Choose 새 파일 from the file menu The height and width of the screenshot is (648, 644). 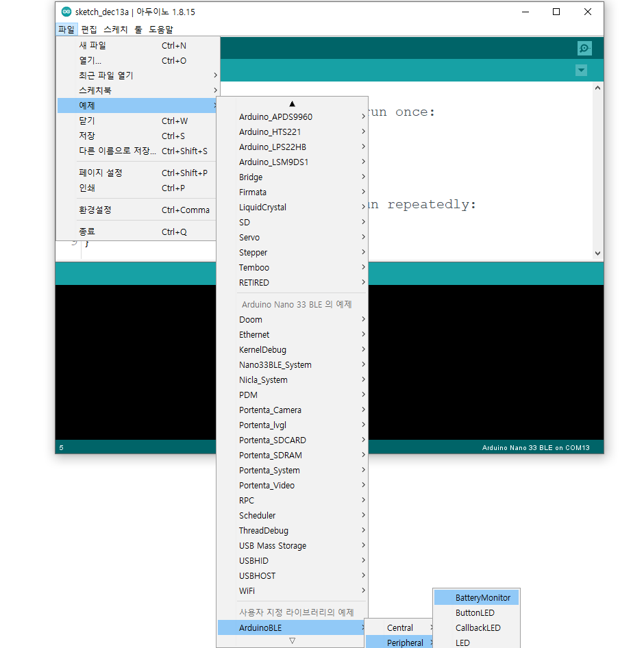coord(136,45)
